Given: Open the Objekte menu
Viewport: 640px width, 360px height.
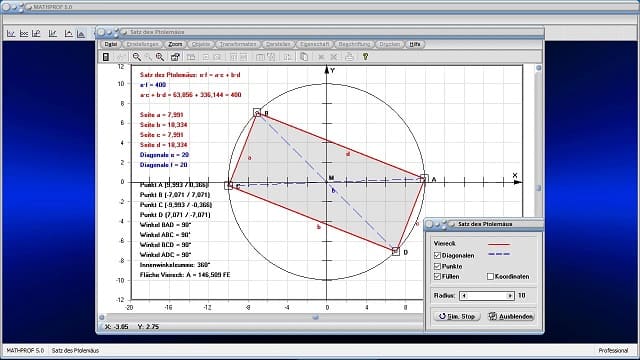Looking at the screenshot, I should [201, 44].
